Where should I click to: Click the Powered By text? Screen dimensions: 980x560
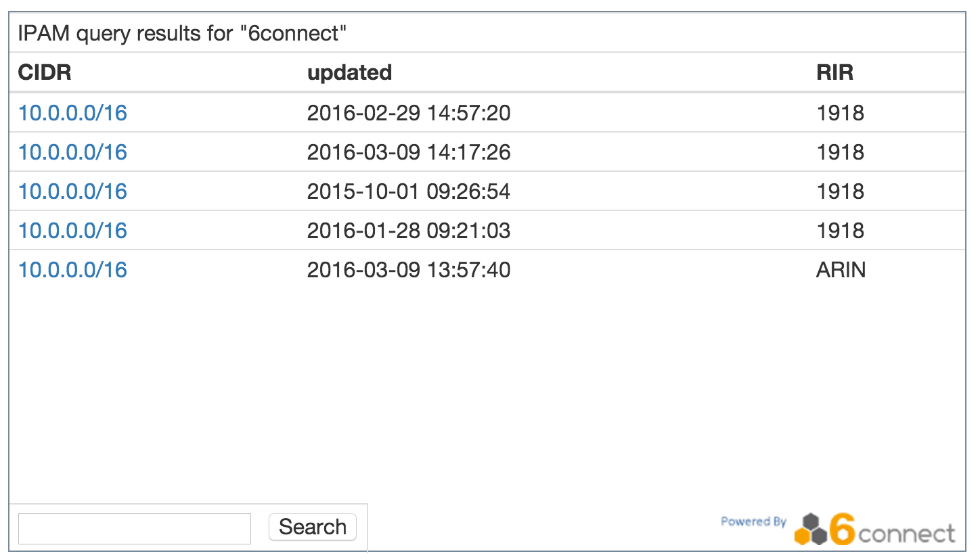tap(753, 521)
